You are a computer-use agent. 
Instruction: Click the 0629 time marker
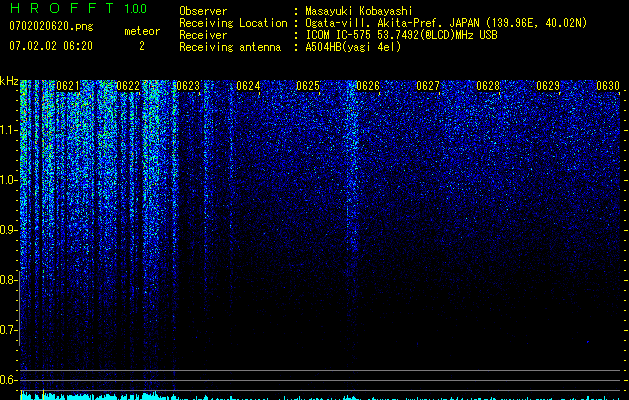[x=548, y=86]
